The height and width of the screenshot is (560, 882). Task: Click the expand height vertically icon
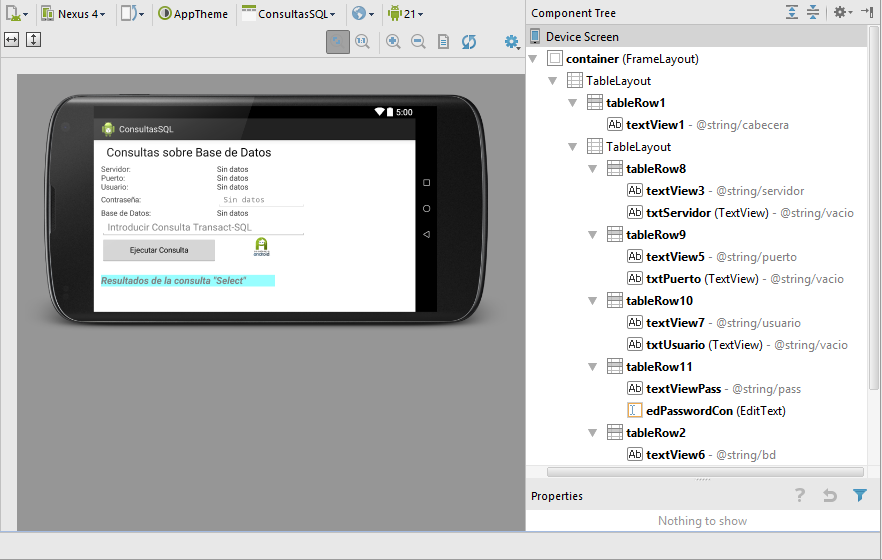click(33, 39)
